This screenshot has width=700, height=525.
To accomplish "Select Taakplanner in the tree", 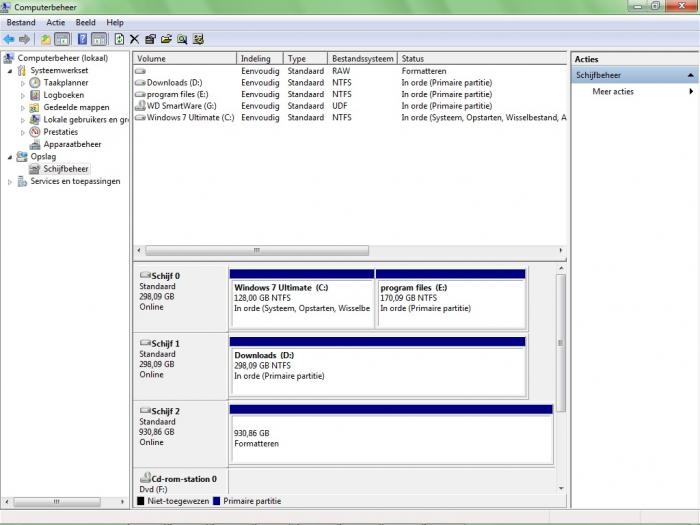I will point(66,83).
